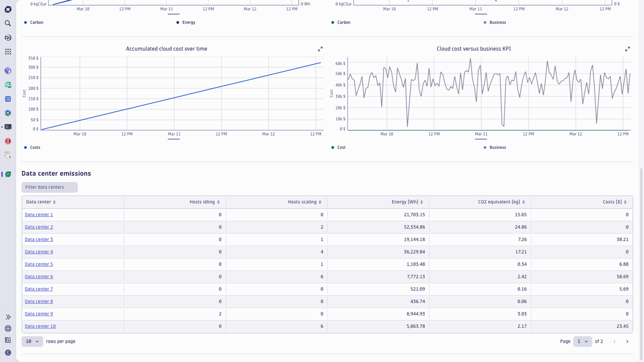Open the page number dropdown

(582, 341)
